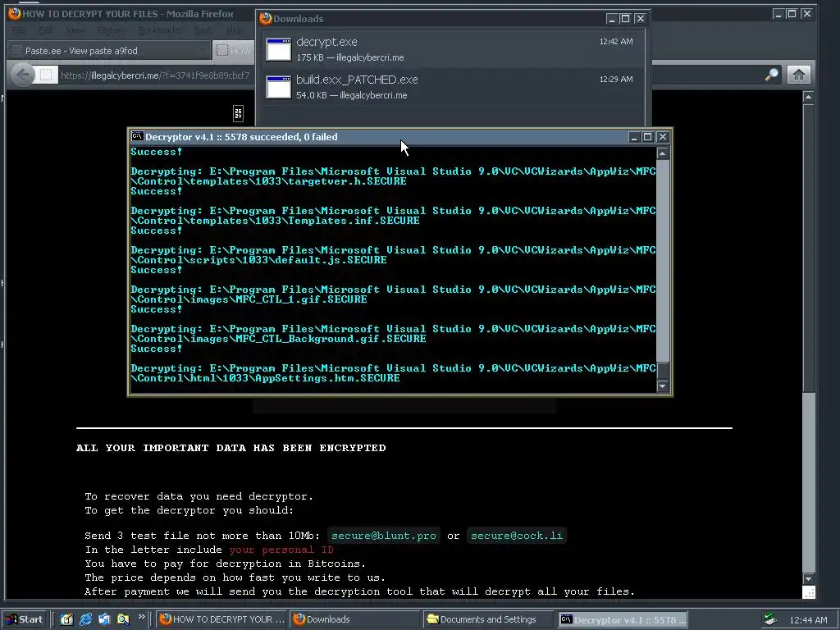
Task: Click console scrollbar down arrow
Action: point(663,386)
